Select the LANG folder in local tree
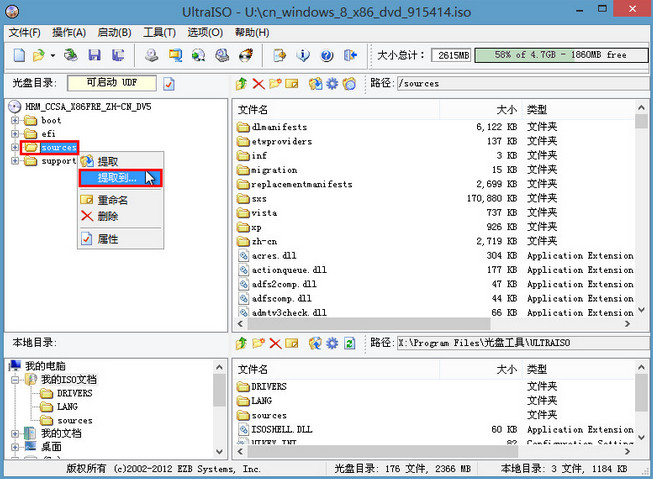 (67, 407)
